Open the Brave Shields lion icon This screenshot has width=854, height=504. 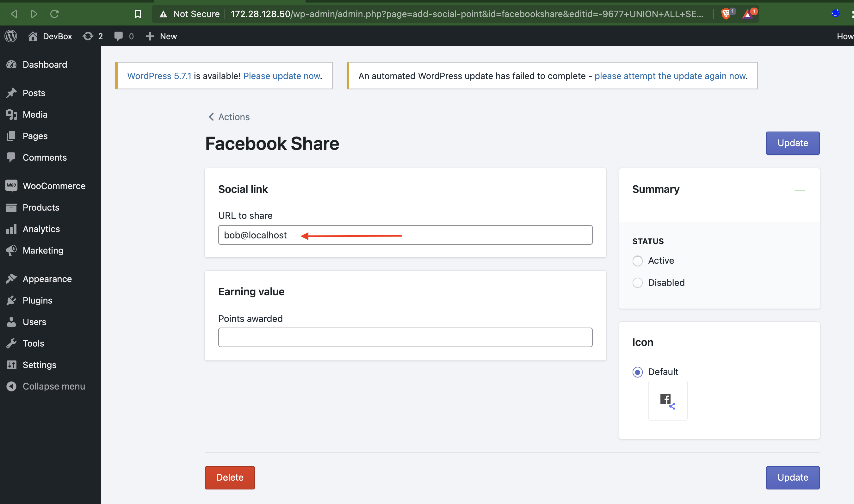[x=726, y=14]
